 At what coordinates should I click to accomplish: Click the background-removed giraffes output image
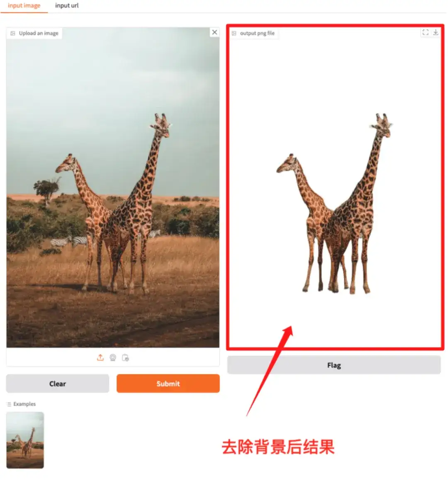(335, 204)
